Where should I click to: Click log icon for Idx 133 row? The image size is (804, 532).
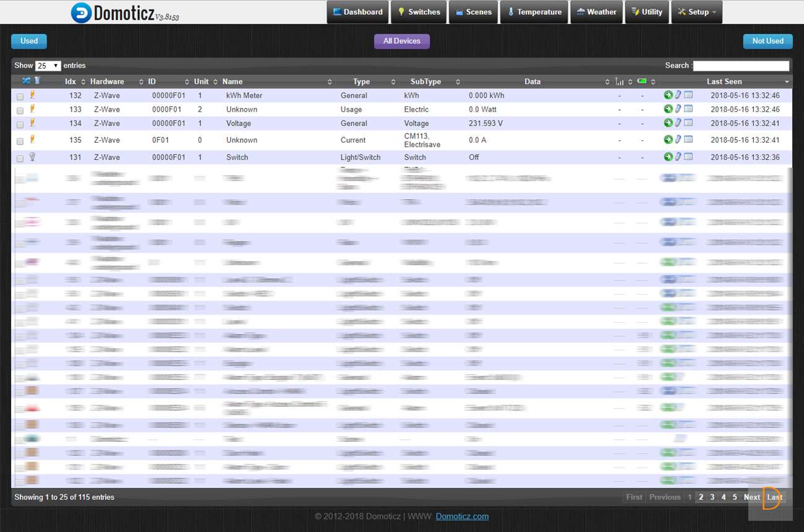[688, 109]
